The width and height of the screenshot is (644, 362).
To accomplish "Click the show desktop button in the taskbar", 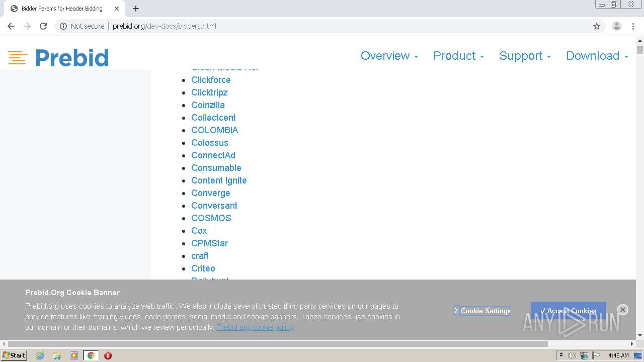I will pos(639,355).
